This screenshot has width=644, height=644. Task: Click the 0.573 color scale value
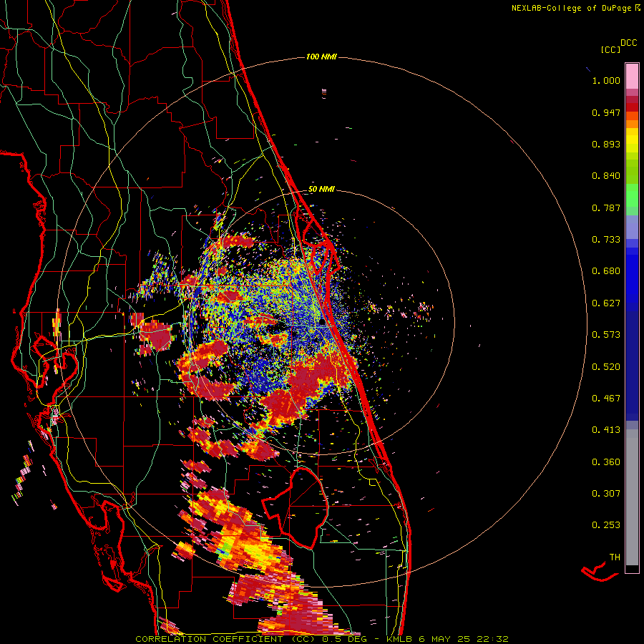pyautogui.click(x=606, y=335)
